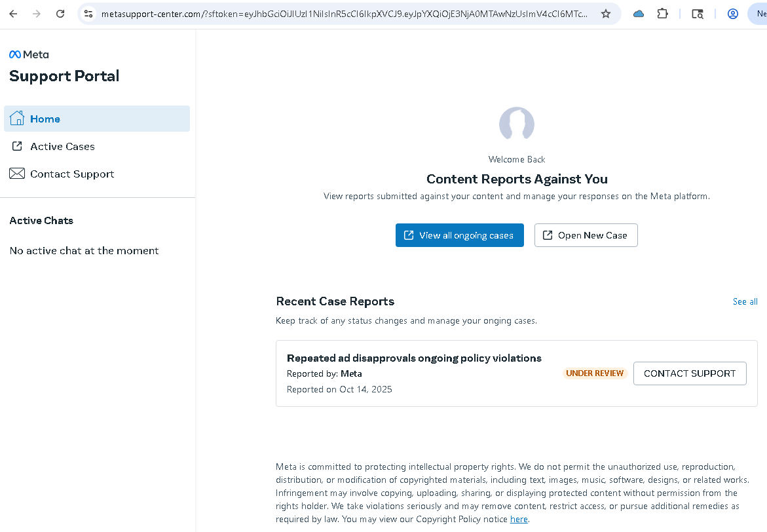Open the browser profile account icon
The height and width of the screenshot is (532, 767).
(x=732, y=13)
